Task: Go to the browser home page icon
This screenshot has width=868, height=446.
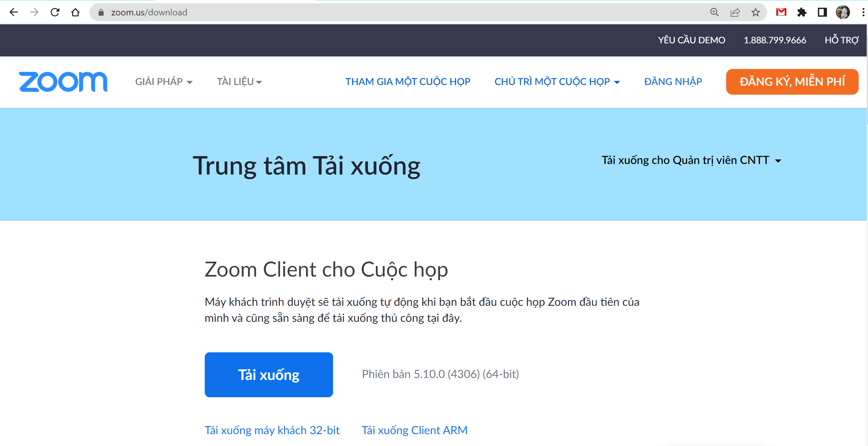Action: (x=75, y=13)
